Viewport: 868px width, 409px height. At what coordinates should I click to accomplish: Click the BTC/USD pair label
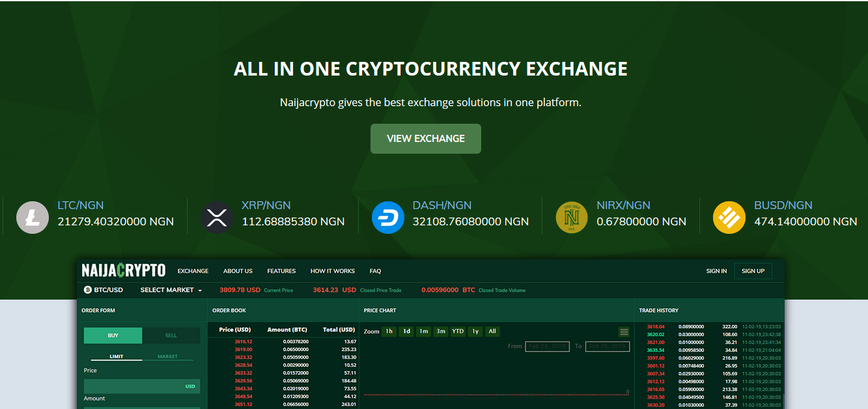(108, 290)
